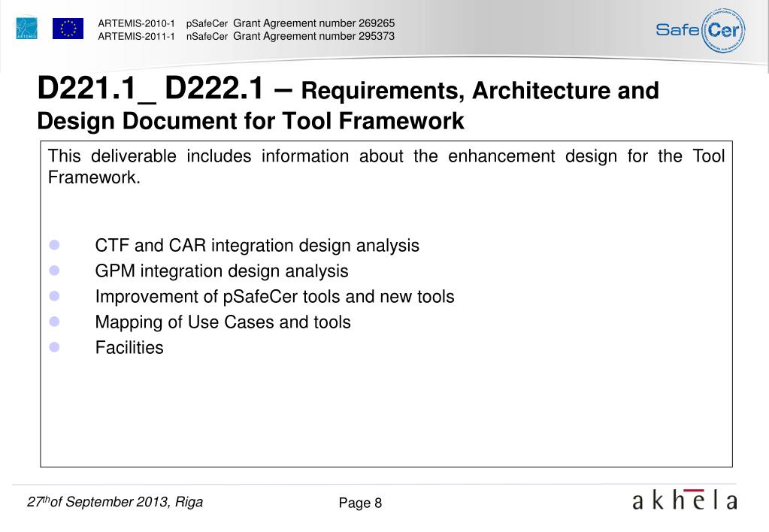769x532 pixels.
Task: Click the European Union flag icon
Action: click(x=68, y=29)
